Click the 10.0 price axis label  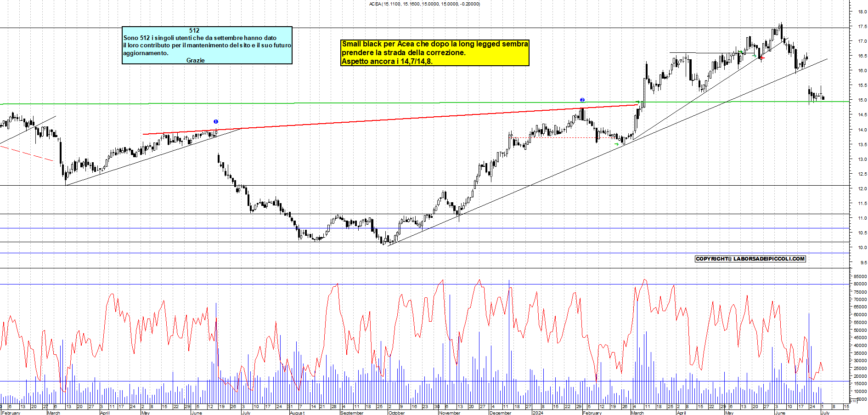(x=862, y=248)
